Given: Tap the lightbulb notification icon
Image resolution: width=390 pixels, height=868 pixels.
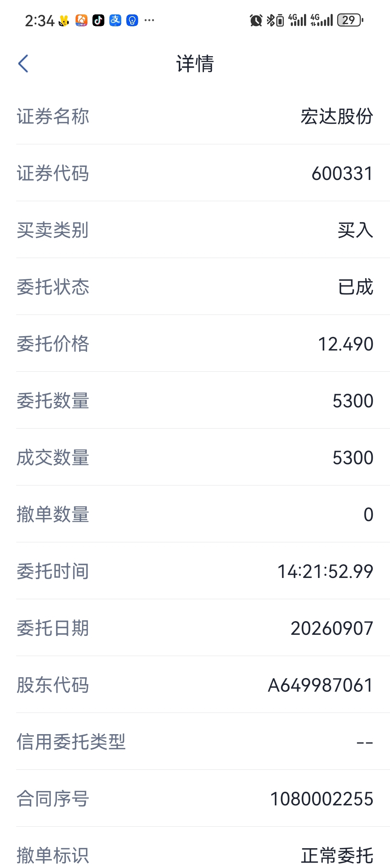Looking at the screenshot, I should click(x=132, y=20).
